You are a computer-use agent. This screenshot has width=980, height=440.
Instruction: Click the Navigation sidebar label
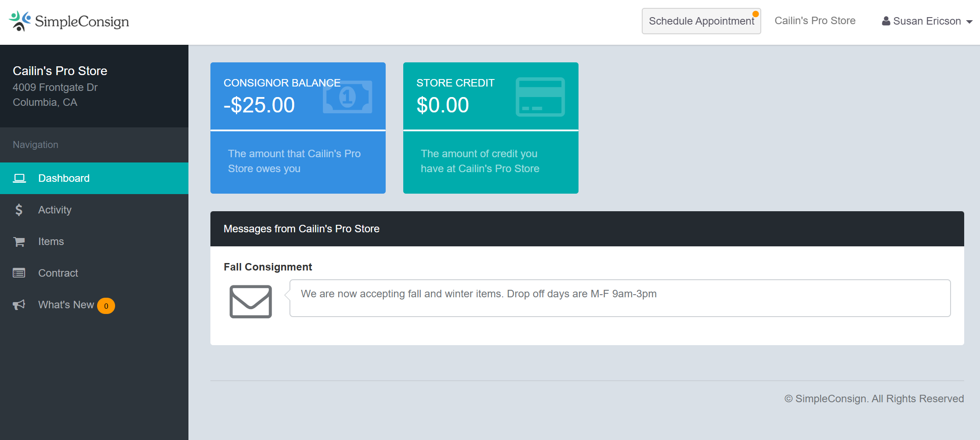point(36,145)
